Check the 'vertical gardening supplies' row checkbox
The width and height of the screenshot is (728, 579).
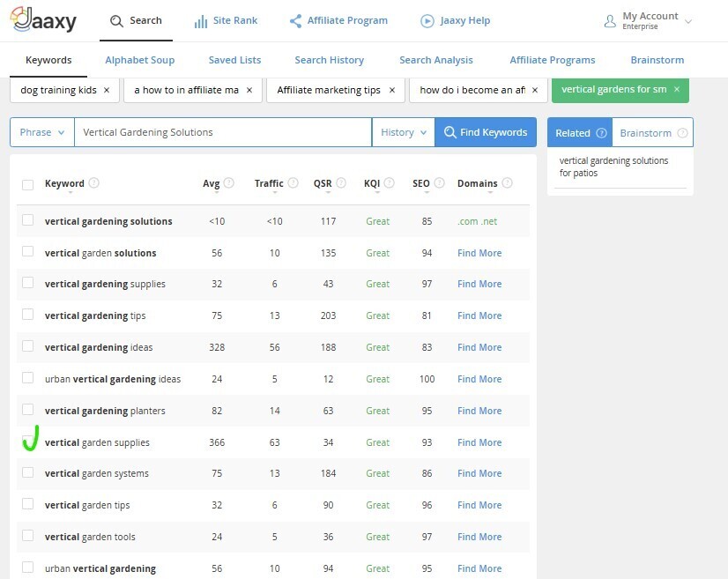pyautogui.click(x=28, y=282)
